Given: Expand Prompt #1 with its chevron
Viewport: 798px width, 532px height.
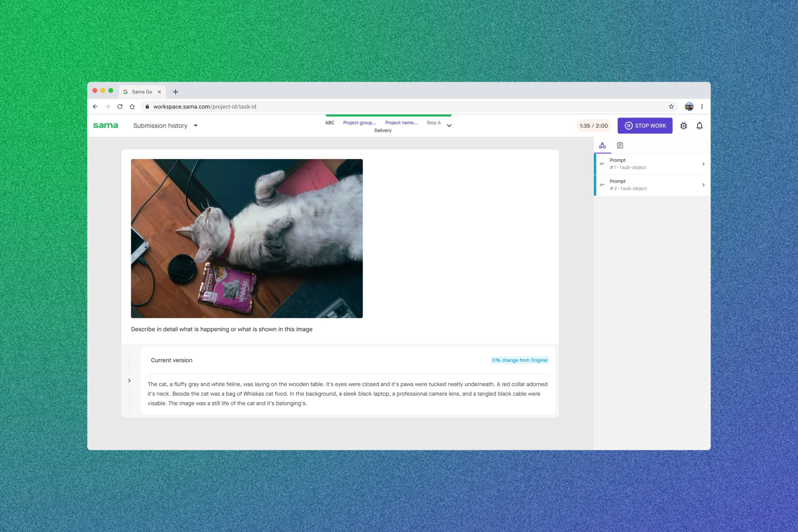Looking at the screenshot, I should tap(703, 164).
